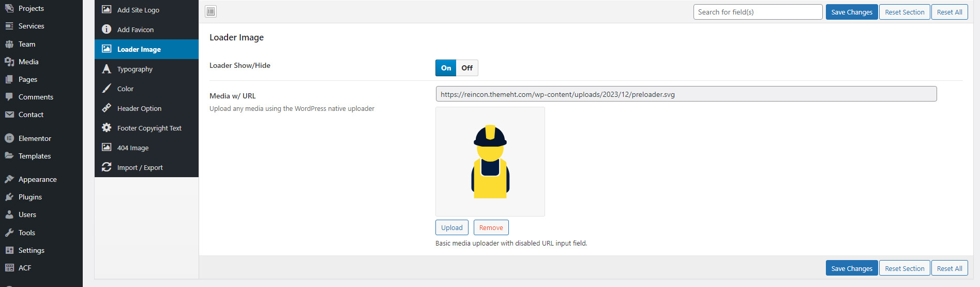Click the Footer Copyright gear icon
Screen dimensions: 980x287
[107, 128]
